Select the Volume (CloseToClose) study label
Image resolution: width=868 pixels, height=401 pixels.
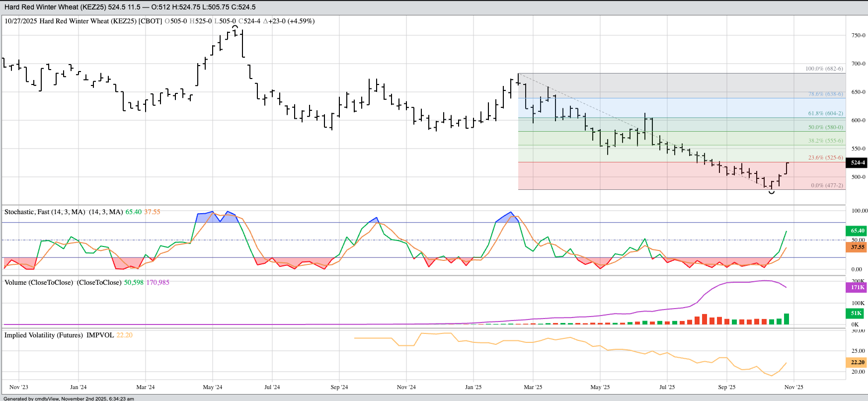tap(39, 282)
